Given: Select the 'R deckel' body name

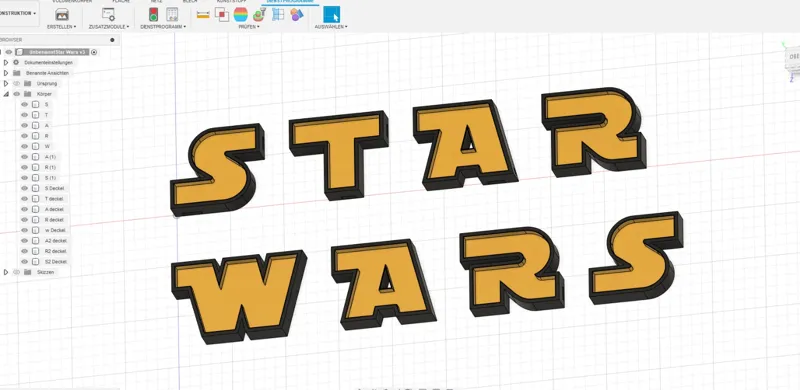Looking at the screenshot, I should click(55, 220).
